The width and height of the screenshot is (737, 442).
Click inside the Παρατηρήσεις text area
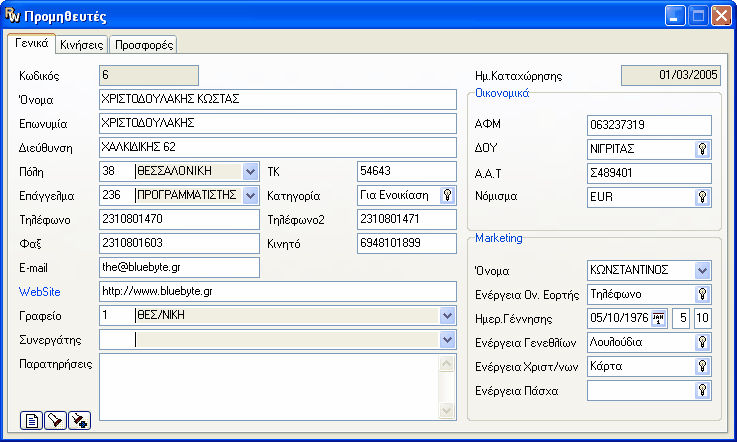(x=269, y=387)
